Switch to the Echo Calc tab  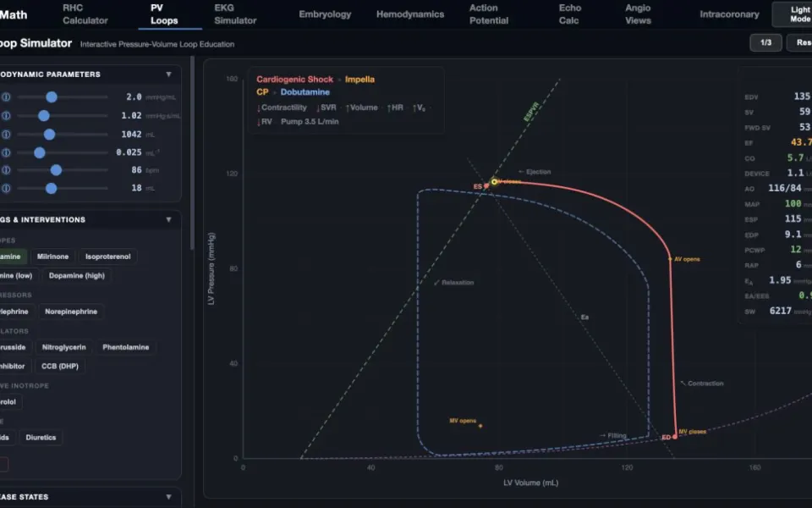click(x=569, y=14)
